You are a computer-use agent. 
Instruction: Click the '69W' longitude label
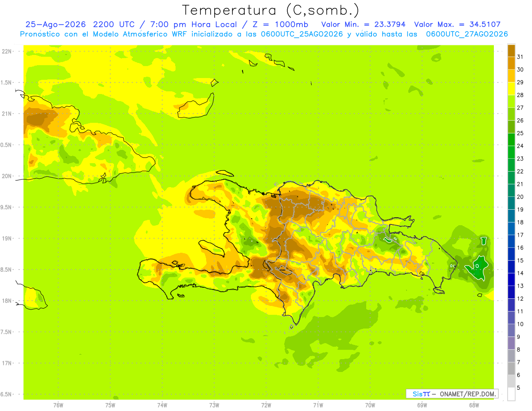(x=422, y=405)
